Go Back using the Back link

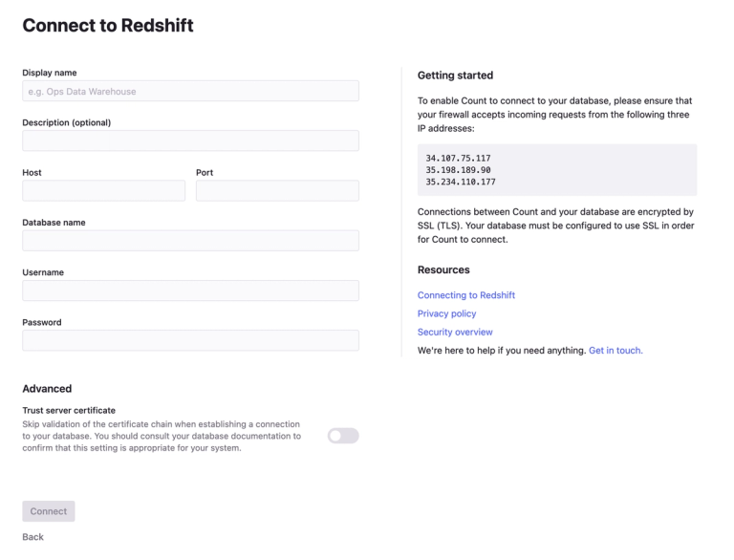[x=32, y=537]
